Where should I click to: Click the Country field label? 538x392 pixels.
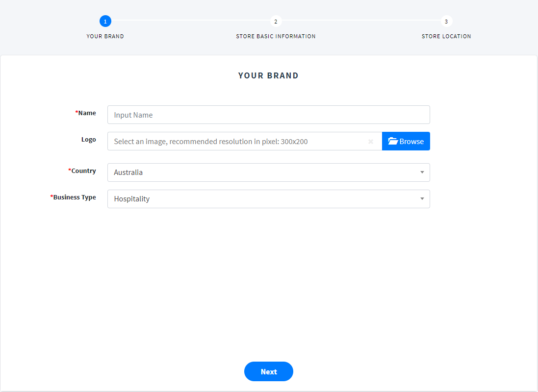[83, 171]
